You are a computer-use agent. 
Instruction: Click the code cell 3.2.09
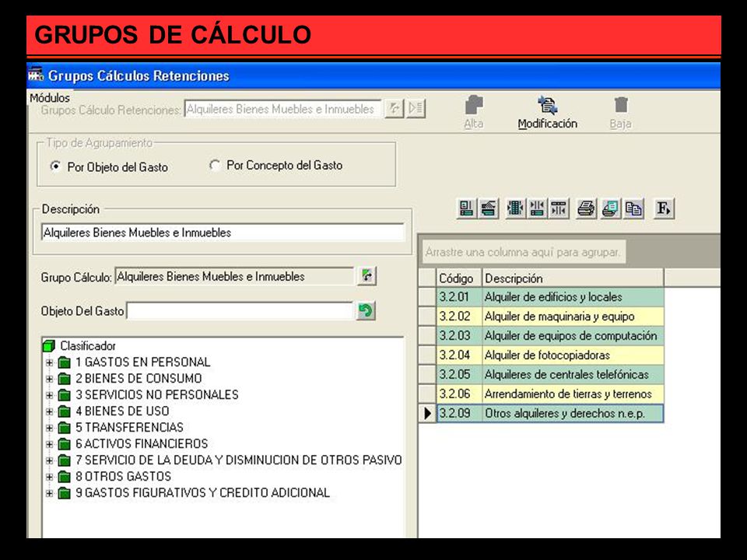(459, 413)
